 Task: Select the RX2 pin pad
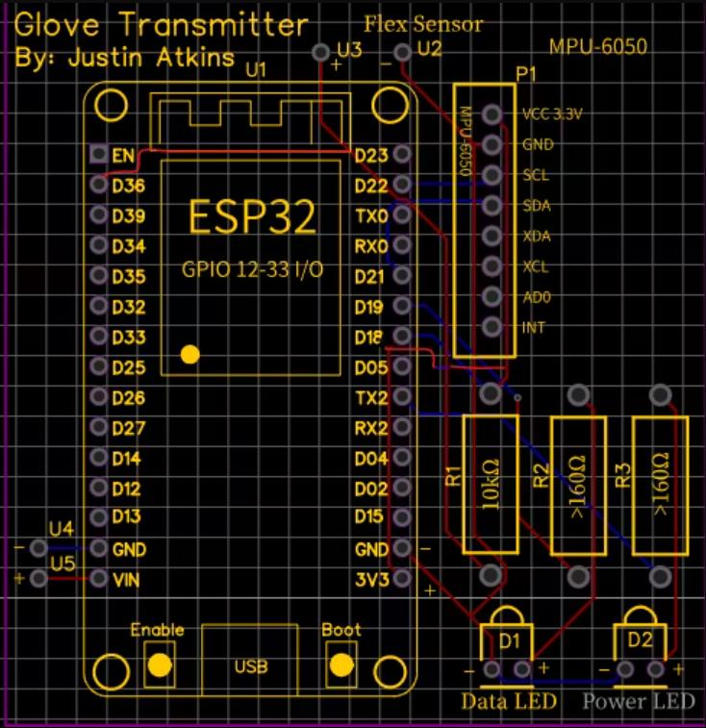click(402, 427)
